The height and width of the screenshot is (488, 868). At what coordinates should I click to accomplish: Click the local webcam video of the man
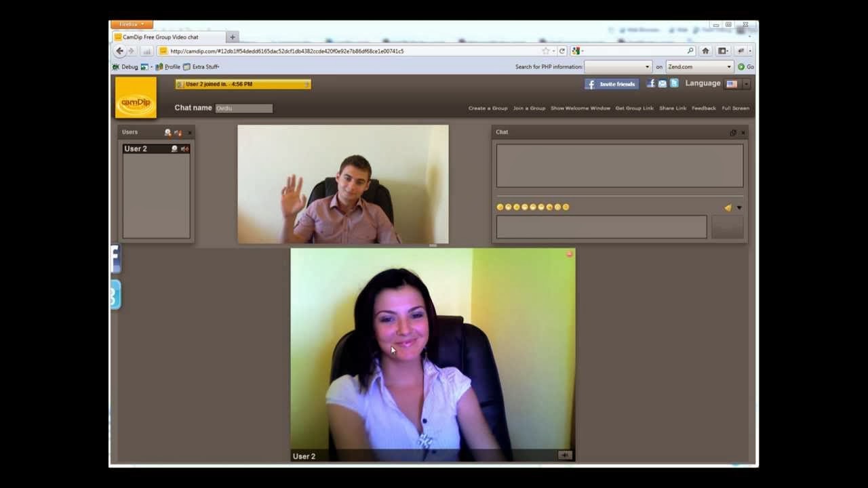(343, 184)
